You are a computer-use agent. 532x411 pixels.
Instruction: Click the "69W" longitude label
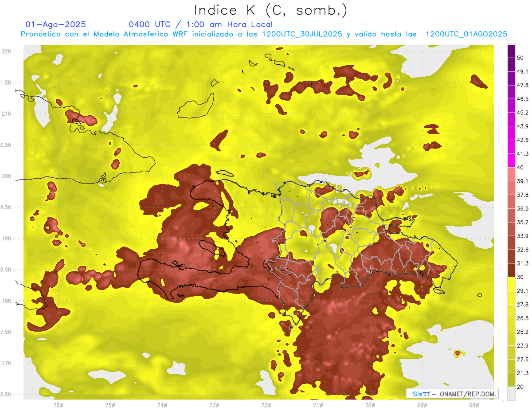(x=422, y=405)
